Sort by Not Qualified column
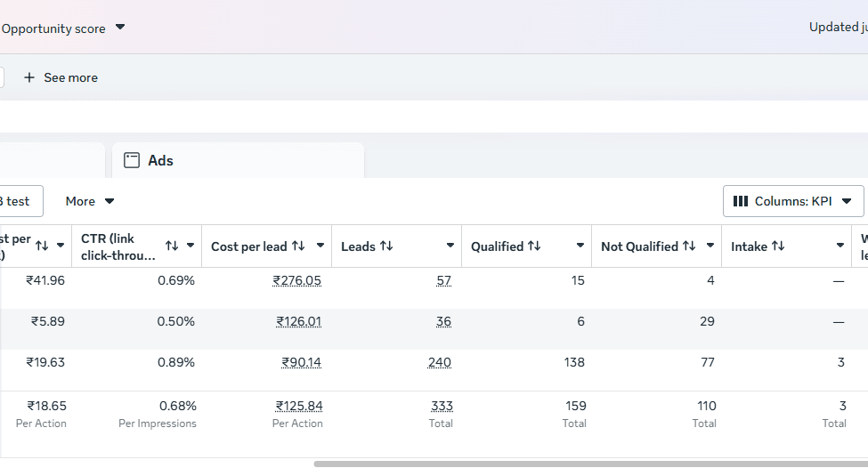Image resolution: width=868 pixels, height=468 pixels. pyautogui.click(x=689, y=246)
